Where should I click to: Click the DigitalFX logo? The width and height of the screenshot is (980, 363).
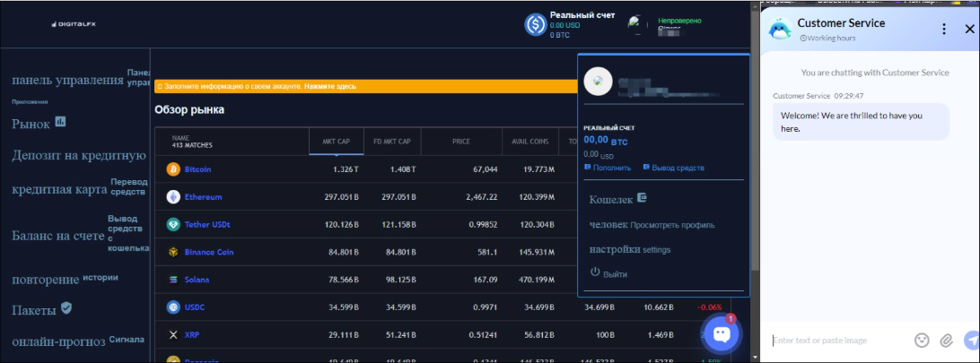(73, 24)
